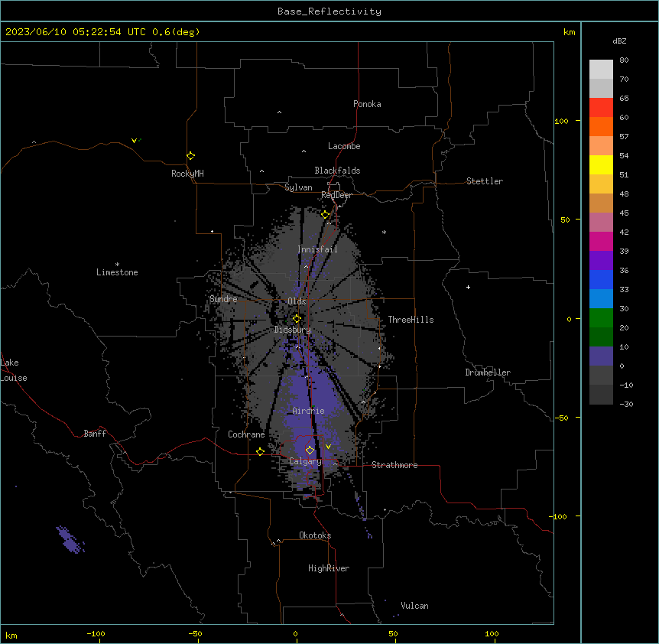659x644 pixels.
Task: Click the yellow marker below Cochrane
Action: [260, 451]
